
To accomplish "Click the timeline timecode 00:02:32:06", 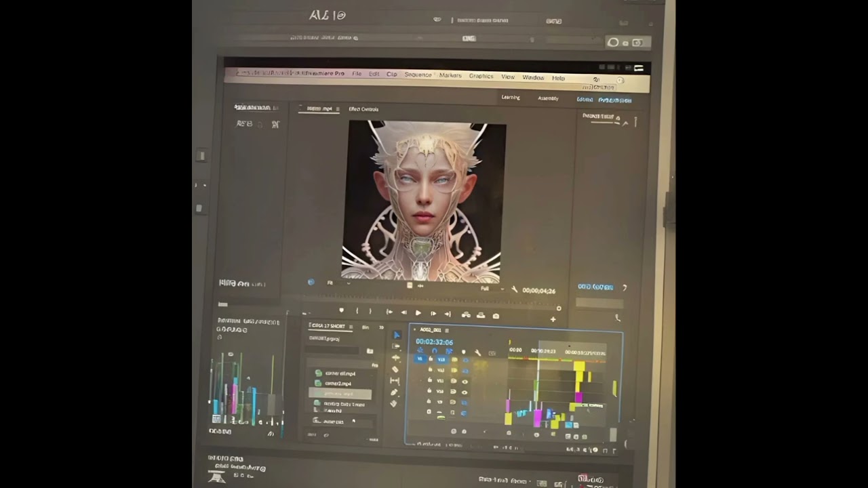I will pos(434,342).
